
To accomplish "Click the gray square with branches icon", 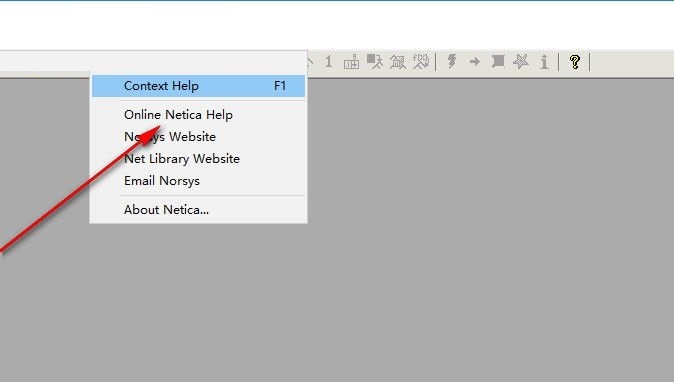I will click(x=375, y=61).
